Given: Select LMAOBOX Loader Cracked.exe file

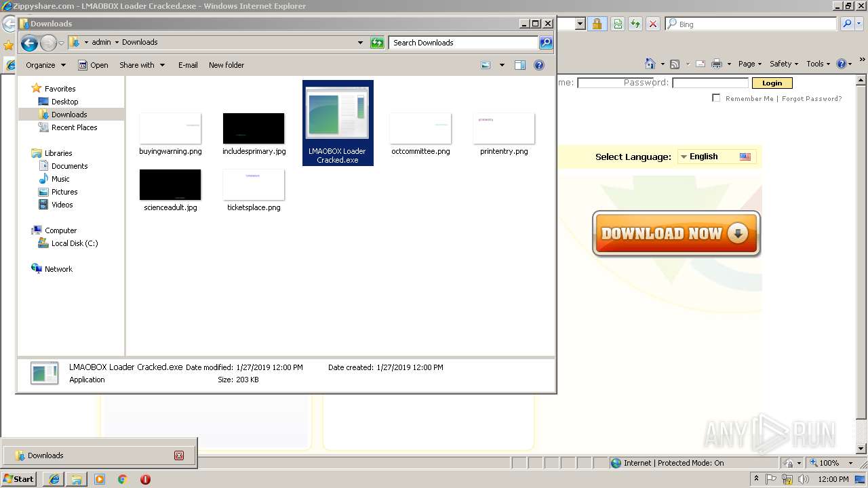Looking at the screenshot, I should 338,123.
